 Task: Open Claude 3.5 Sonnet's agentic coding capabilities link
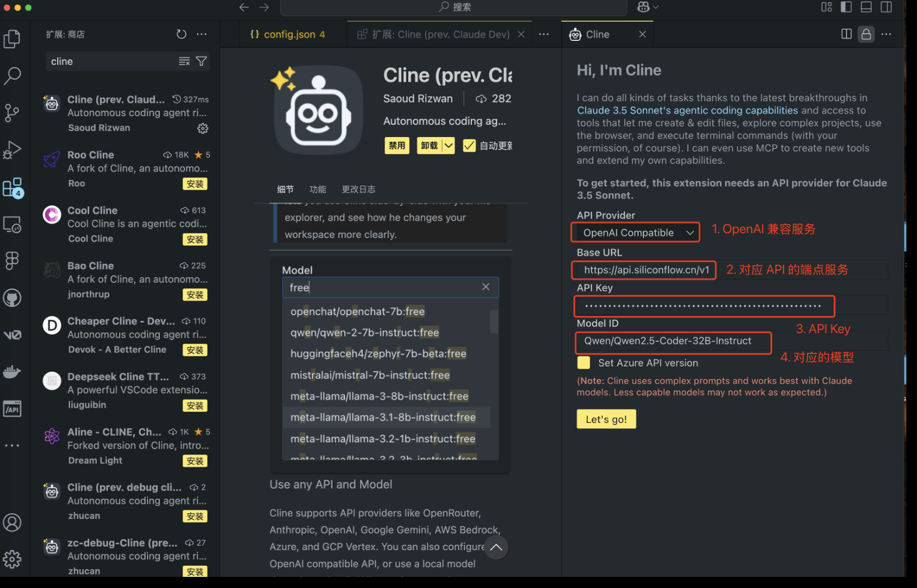(x=687, y=110)
